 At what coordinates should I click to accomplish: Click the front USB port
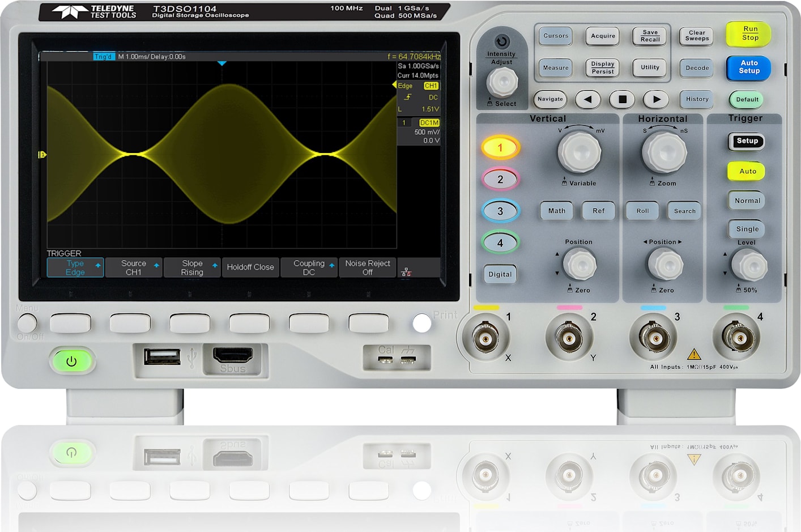(162, 357)
